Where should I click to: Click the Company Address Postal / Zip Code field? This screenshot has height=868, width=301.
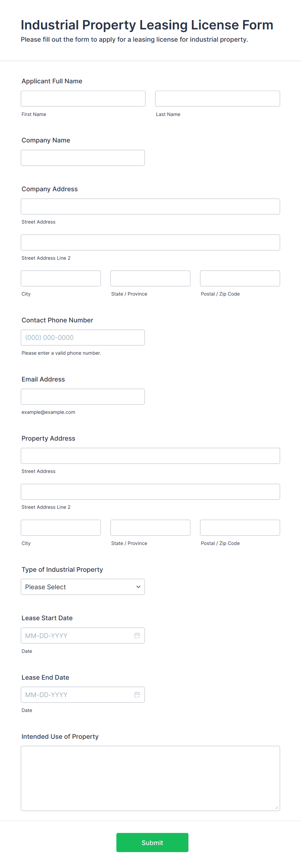[x=240, y=278]
